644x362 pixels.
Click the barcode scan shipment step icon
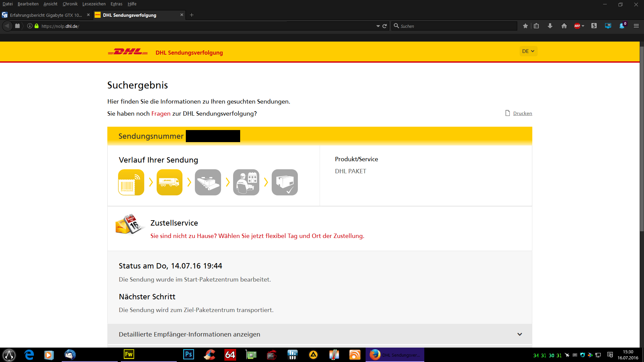[x=131, y=182]
